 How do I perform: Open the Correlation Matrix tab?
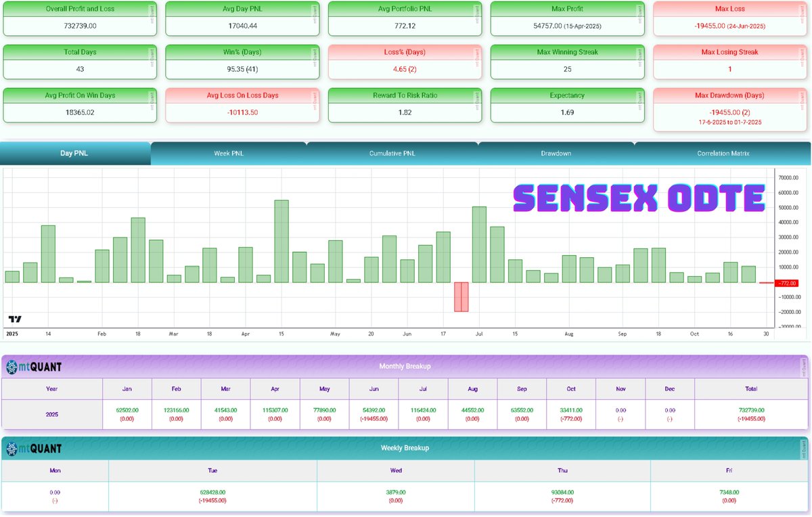click(x=723, y=154)
